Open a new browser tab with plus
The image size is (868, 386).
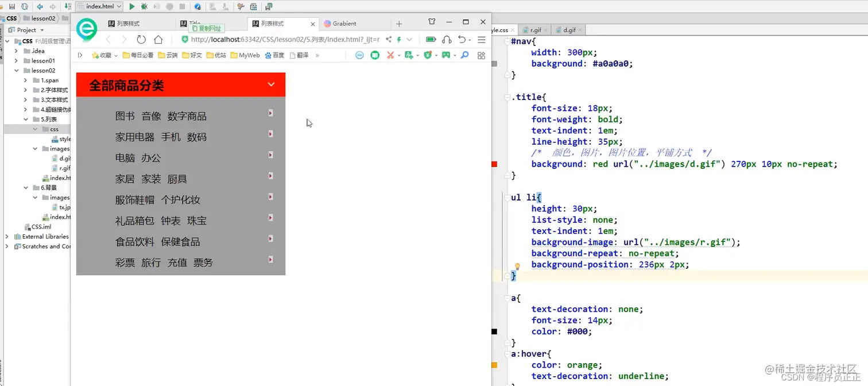pyautogui.click(x=399, y=24)
